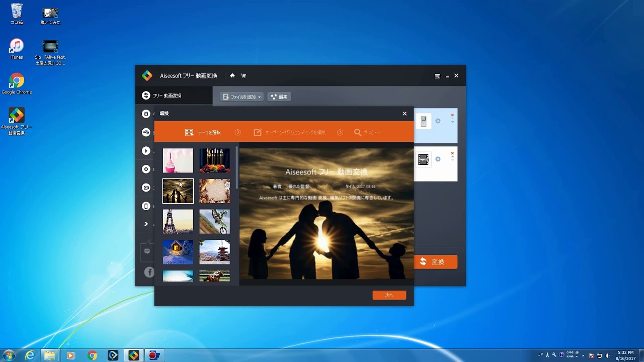Go to オープニング及びエンディングを編集 step

click(x=290, y=132)
